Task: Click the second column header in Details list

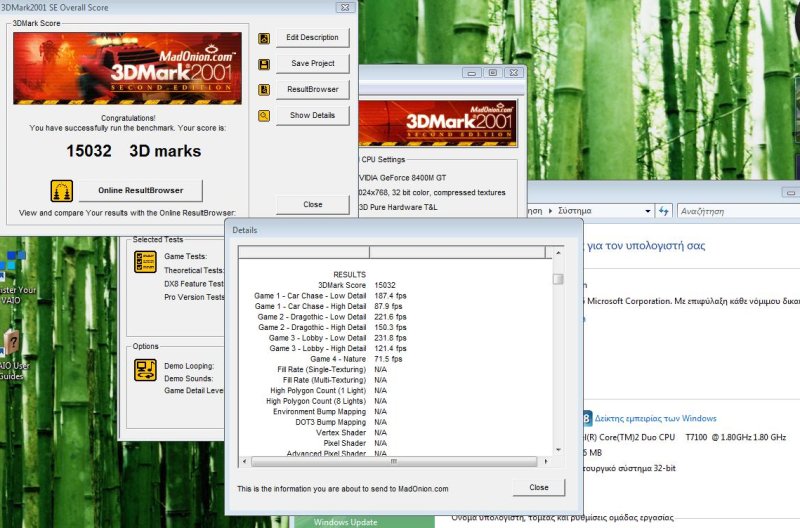Action: tap(457, 252)
